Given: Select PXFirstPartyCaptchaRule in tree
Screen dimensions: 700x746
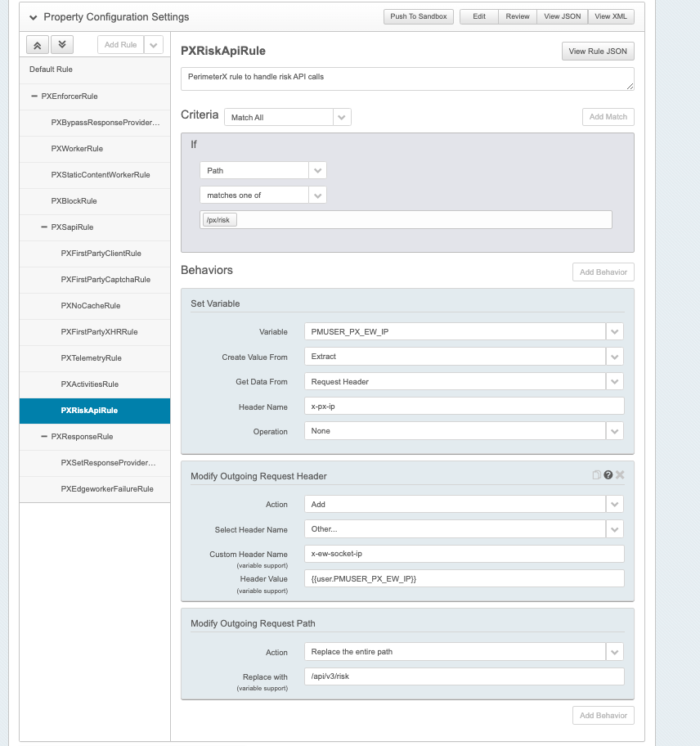Looking at the screenshot, I should pos(95,279).
